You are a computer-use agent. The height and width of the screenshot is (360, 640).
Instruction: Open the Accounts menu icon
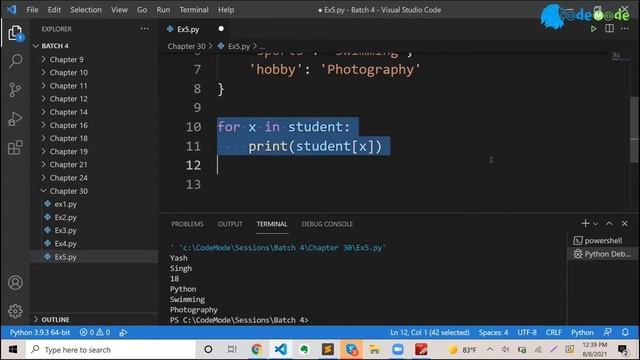pyautogui.click(x=15, y=282)
